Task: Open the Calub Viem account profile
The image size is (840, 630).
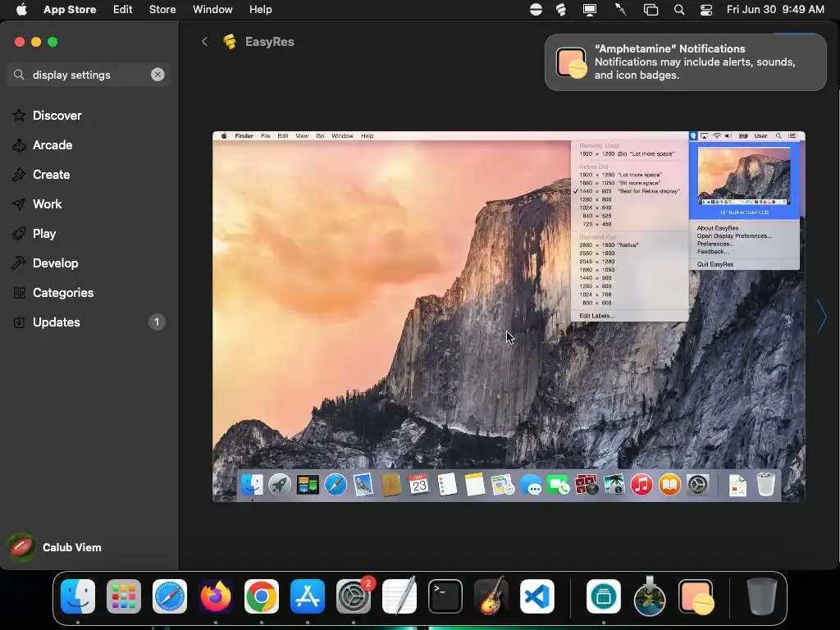Action: point(55,547)
